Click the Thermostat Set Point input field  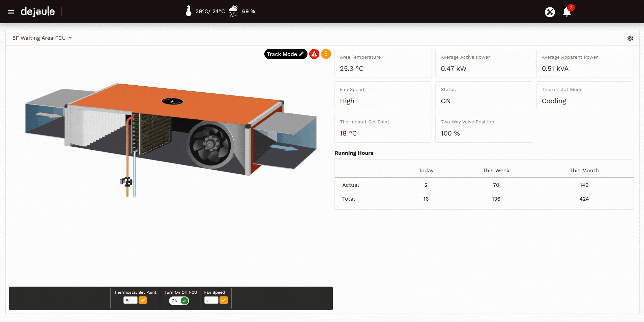130,300
